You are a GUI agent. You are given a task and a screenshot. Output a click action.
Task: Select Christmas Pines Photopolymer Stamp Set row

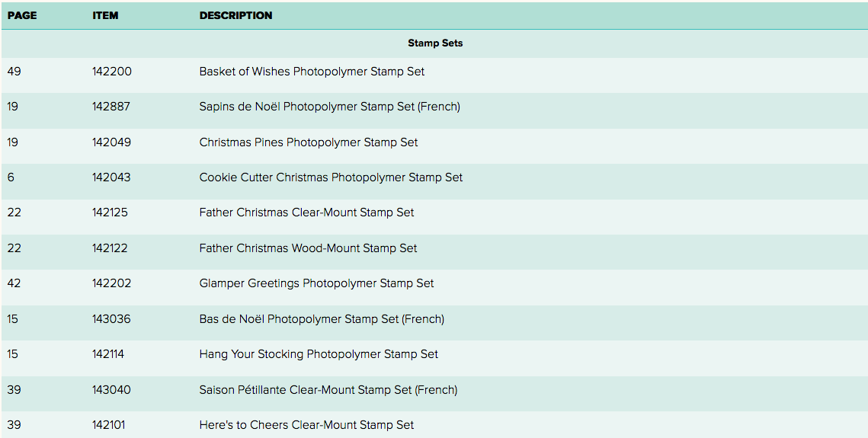click(309, 142)
